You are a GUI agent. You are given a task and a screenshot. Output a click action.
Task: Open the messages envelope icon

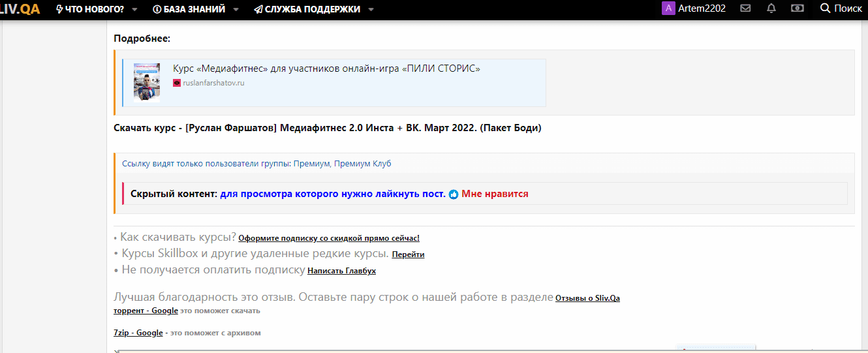pos(745,8)
